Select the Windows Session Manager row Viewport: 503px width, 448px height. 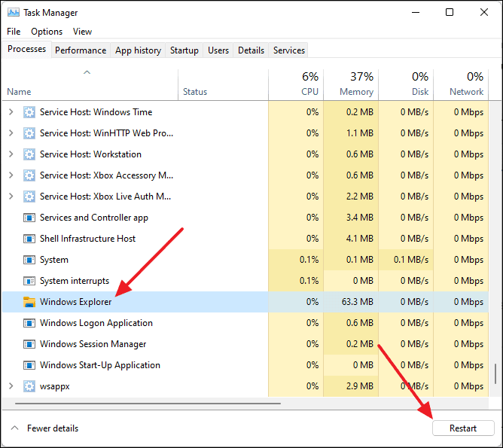pyautogui.click(x=245, y=344)
